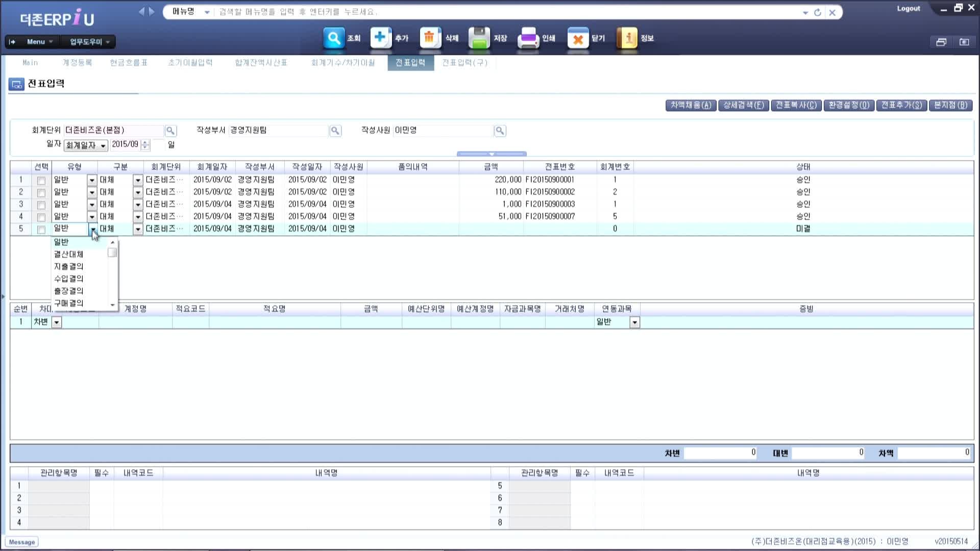This screenshot has width=980, height=551.
Task: Click the Message button in status bar
Action: tap(22, 542)
